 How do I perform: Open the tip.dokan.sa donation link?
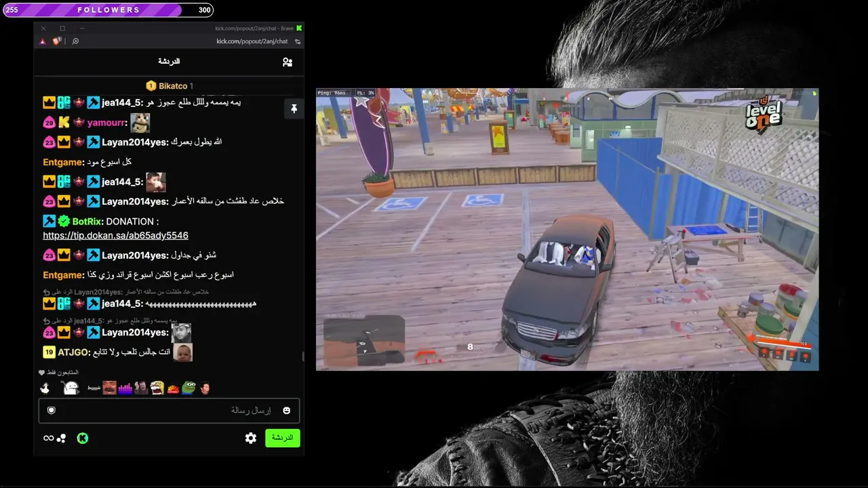pyautogui.click(x=115, y=236)
